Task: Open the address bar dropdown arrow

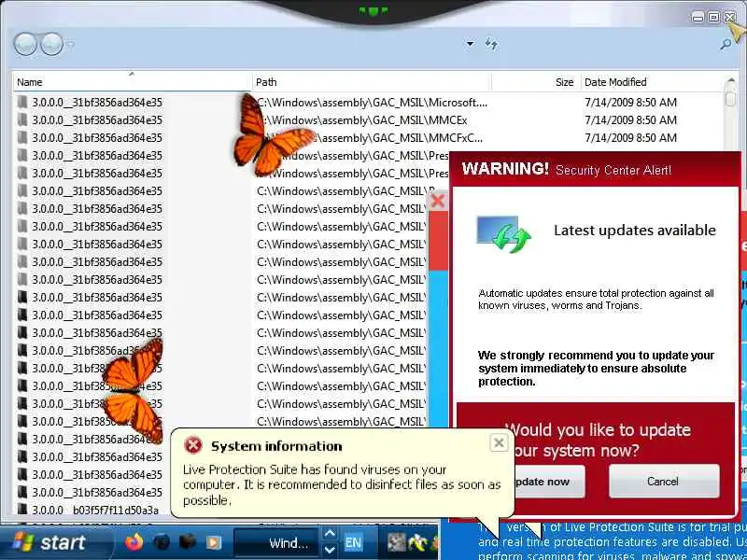Action: point(470,44)
